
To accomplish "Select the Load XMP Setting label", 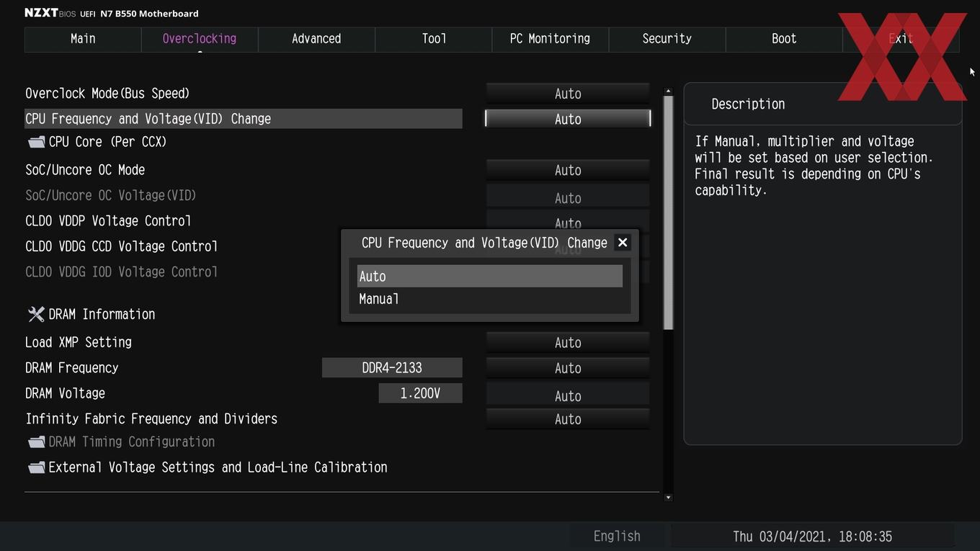I will [79, 342].
